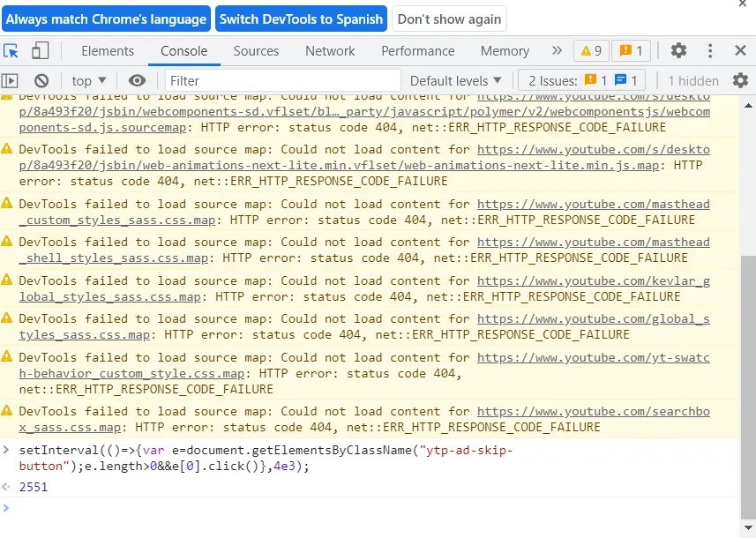Show the console sidebar

10,80
